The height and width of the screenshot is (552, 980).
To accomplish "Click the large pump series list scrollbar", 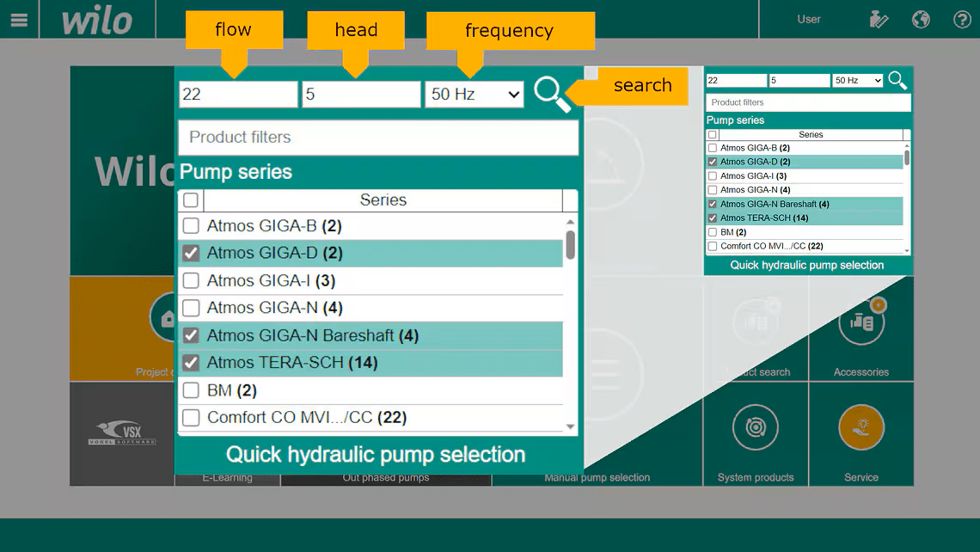I will tap(570, 243).
